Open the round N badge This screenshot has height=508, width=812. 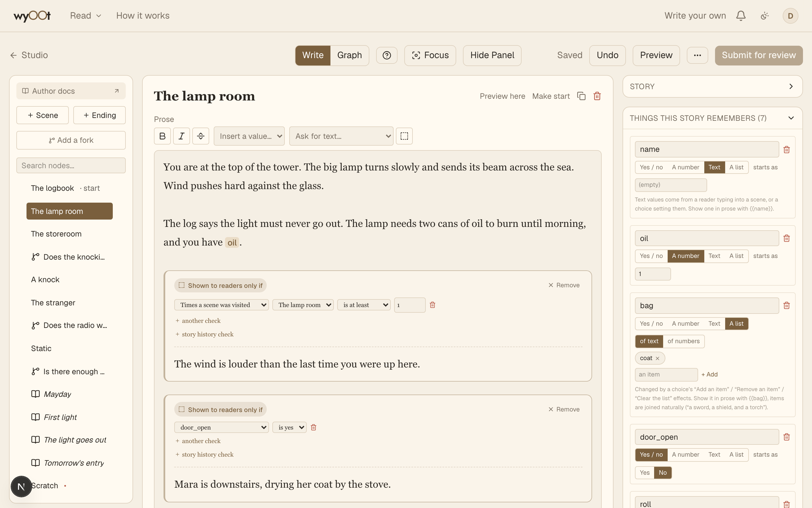tap(21, 486)
